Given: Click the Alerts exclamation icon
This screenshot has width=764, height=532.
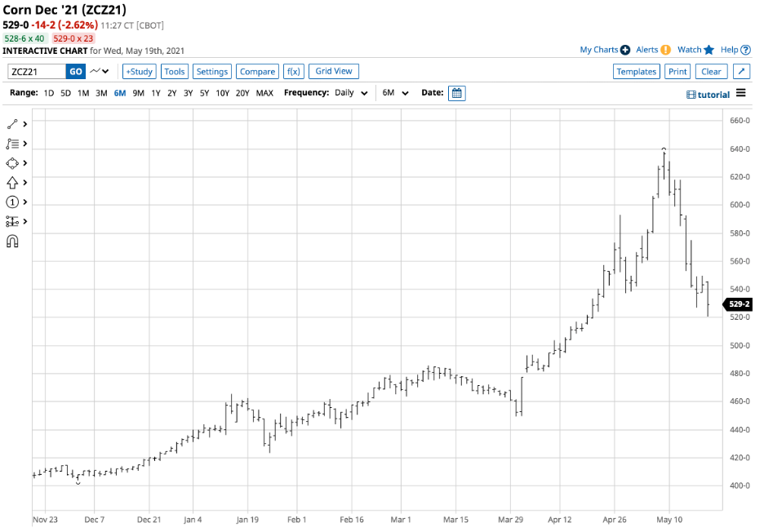Looking at the screenshot, I should pos(665,50).
